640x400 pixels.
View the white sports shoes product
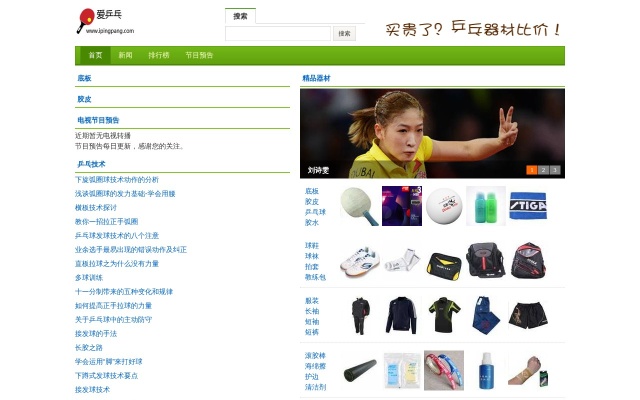(359, 261)
